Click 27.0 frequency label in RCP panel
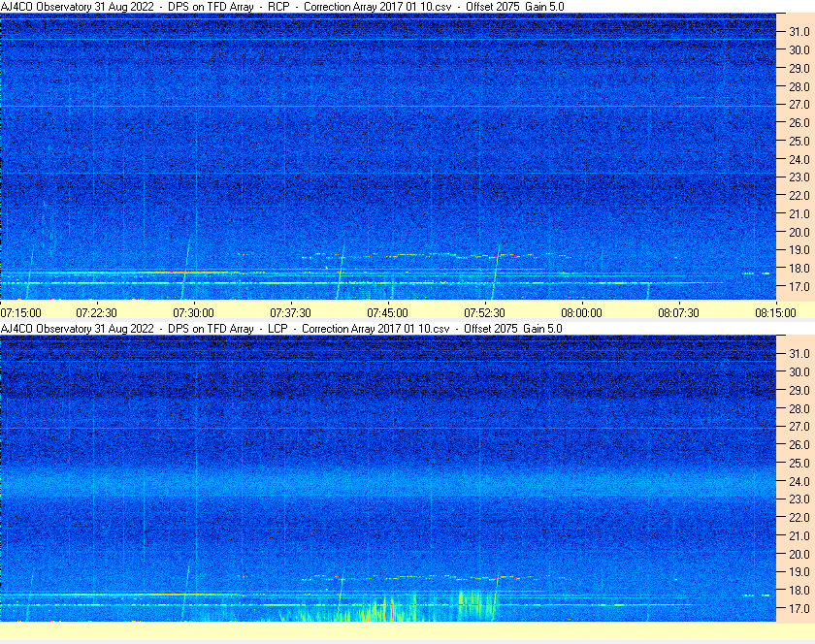 point(799,105)
